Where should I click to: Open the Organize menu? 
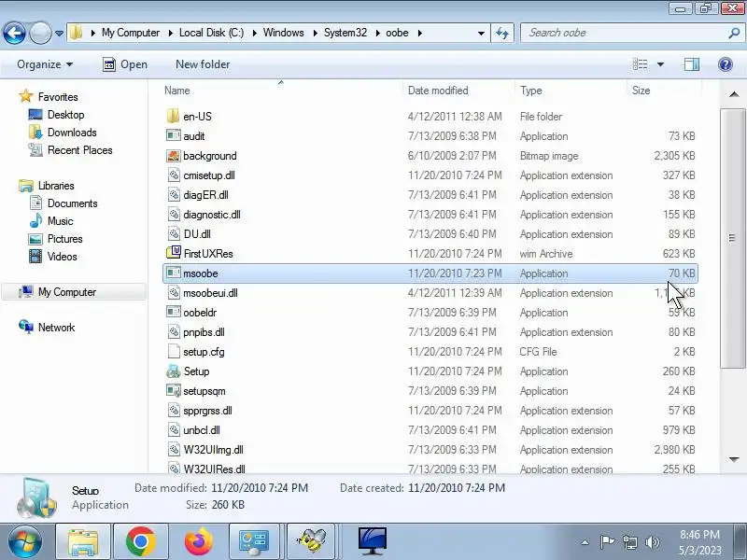click(x=45, y=64)
